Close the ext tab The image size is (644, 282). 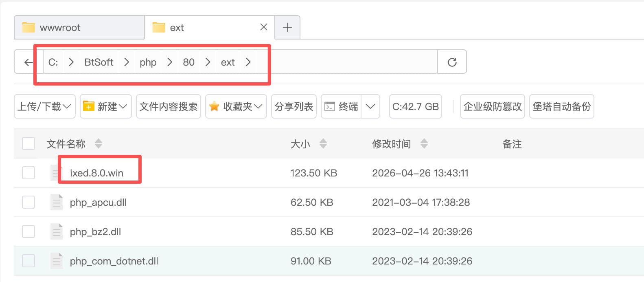[x=264, y=27]
